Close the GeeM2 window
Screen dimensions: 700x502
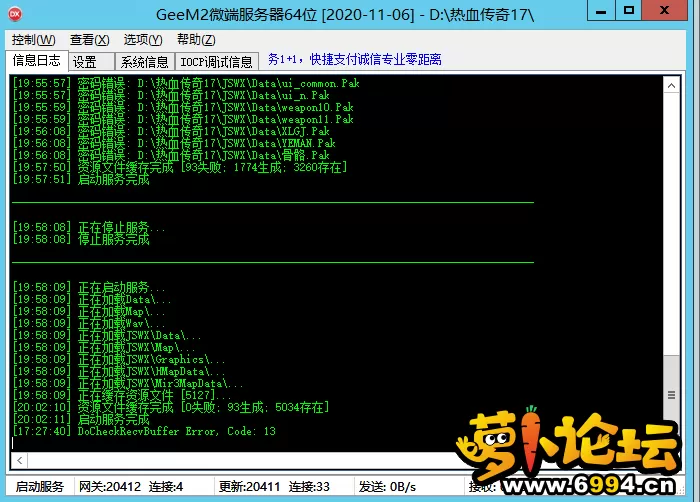pos(664,11)
